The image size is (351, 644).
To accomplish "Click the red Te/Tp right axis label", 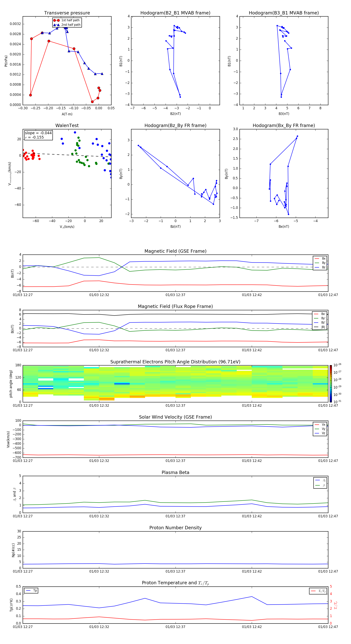I will pyautogui.click(x=336, y=605).
